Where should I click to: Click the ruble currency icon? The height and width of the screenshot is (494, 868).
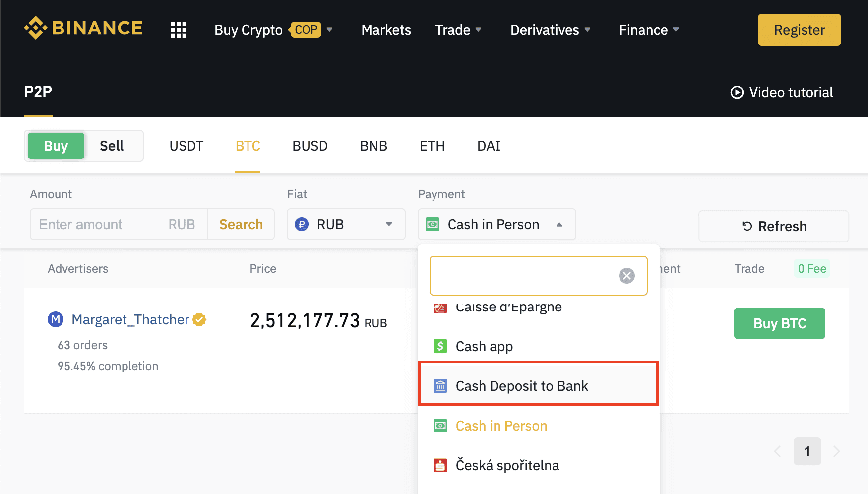(302, 224)
